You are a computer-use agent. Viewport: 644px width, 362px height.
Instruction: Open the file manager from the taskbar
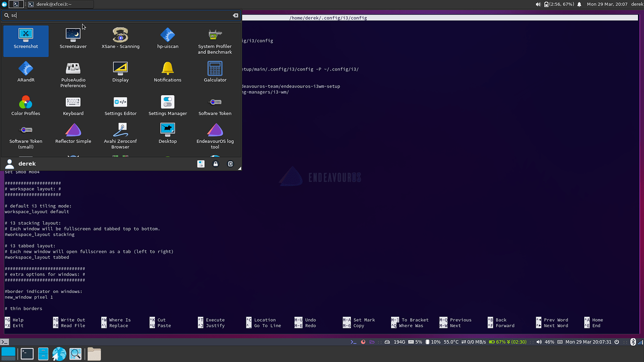pyautogui.click(x=94, y=354)
